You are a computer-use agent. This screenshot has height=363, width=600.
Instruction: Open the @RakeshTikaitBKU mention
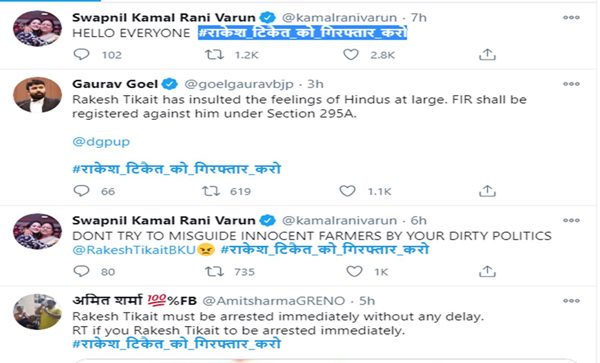(x=134, y=250)
